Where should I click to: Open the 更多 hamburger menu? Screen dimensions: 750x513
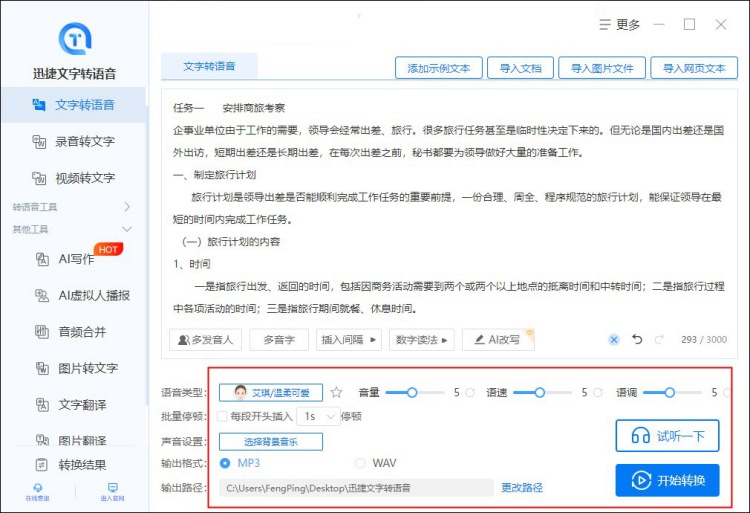pyautogui.click(x=619, y=24)
